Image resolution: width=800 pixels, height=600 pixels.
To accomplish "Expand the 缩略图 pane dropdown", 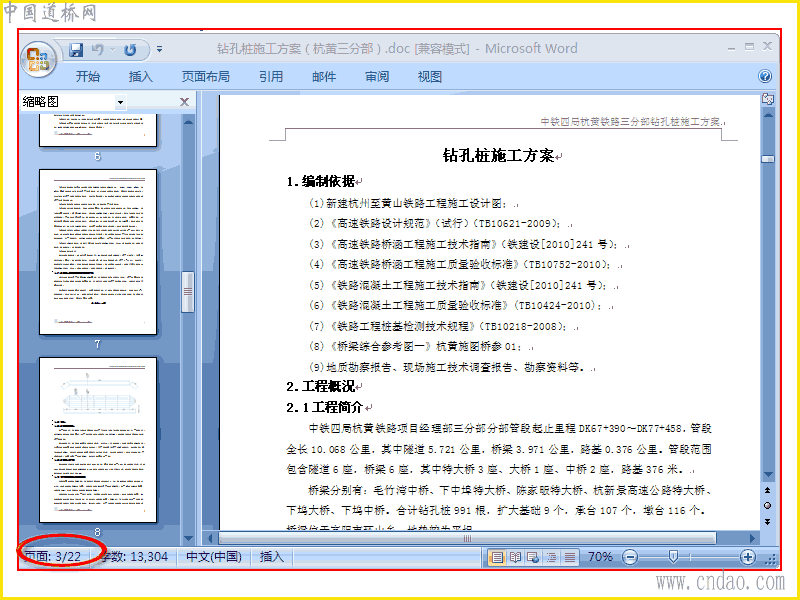I will tap(120, 102).
